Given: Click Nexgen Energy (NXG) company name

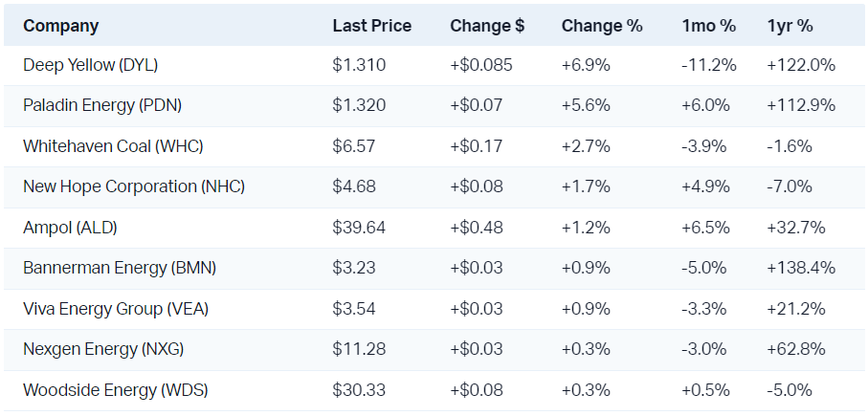Looking at the screenshot, I should 105,350.
